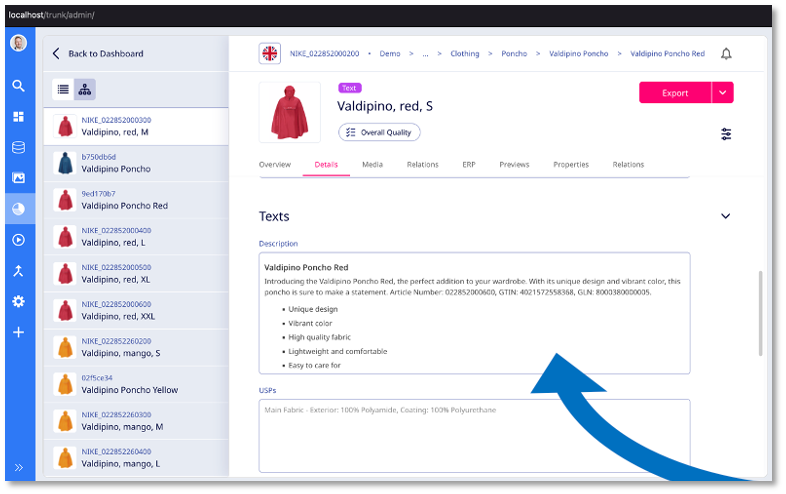Click the USPs text field
The width and height of the screenshot is (786, 494).
pyautogui.click(x=474, y=436)
